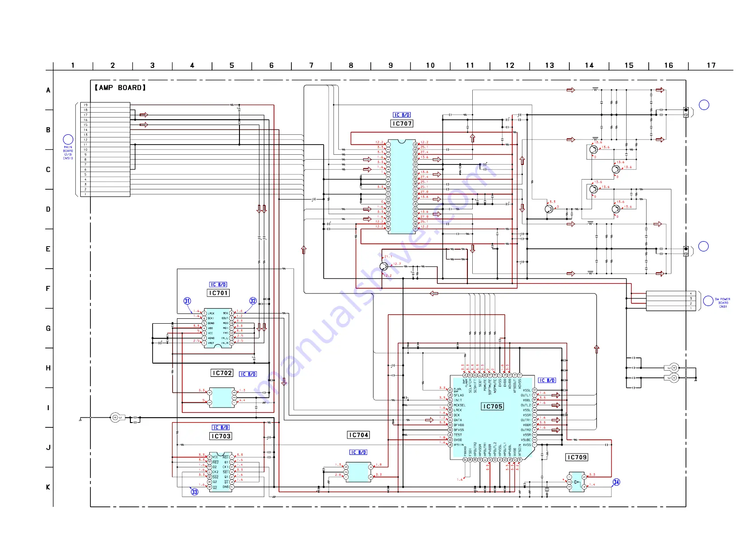Click row header F
This screenshot has height=560, width=745.
(48, 289)
